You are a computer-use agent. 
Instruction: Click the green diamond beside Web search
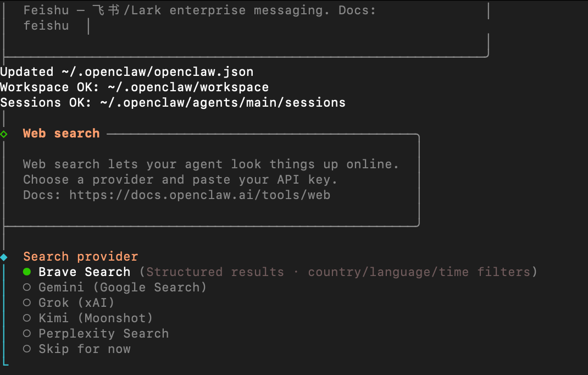pyautogui.click(x=4, y=134)
